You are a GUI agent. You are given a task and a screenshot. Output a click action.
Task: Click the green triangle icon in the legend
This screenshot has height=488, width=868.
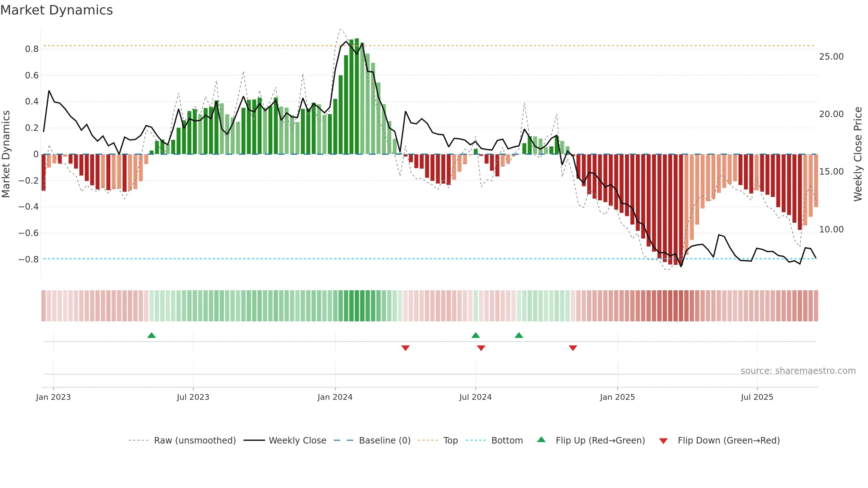click(x=541, y=440)
